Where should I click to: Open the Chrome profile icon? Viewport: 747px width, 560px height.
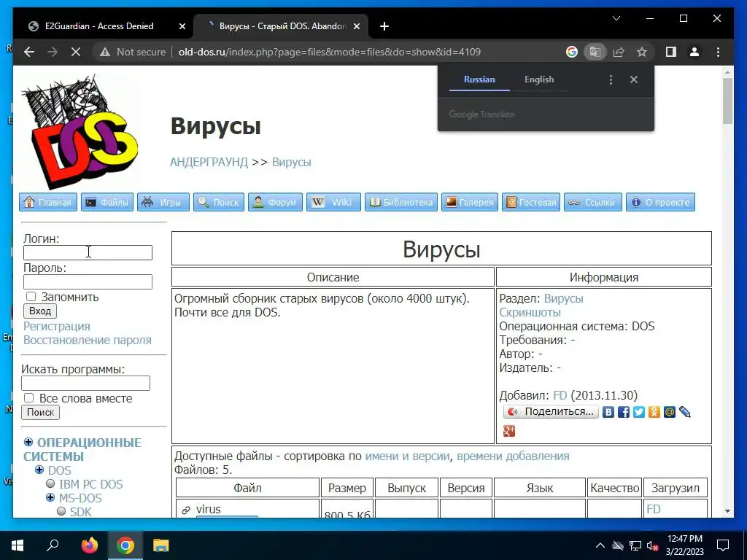[x=694, y=52]
